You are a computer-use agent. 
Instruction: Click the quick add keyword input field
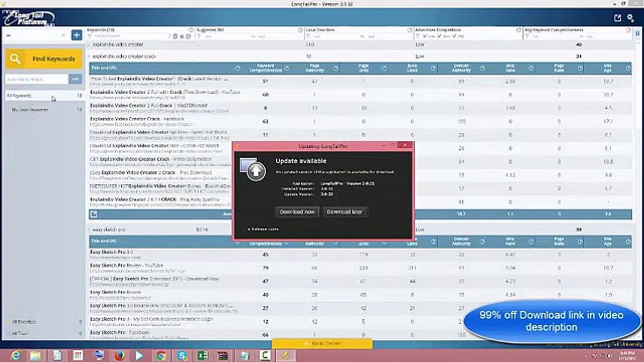(x=37, y=79)
